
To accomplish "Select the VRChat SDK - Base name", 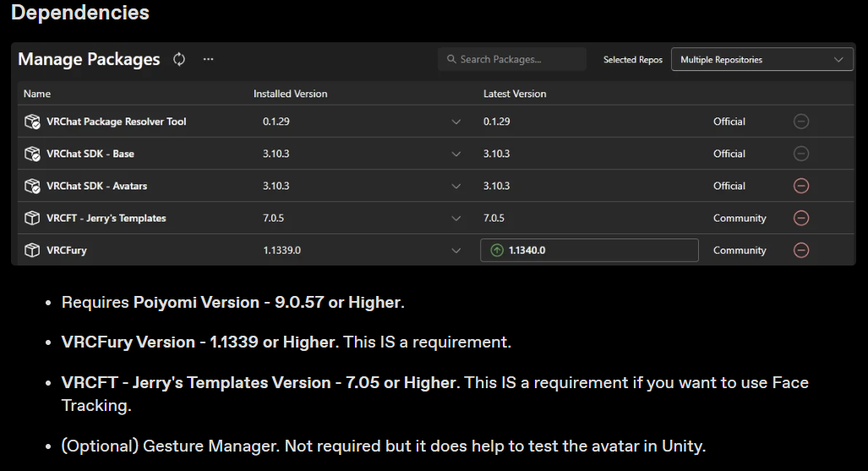I will tap(90, 154).
